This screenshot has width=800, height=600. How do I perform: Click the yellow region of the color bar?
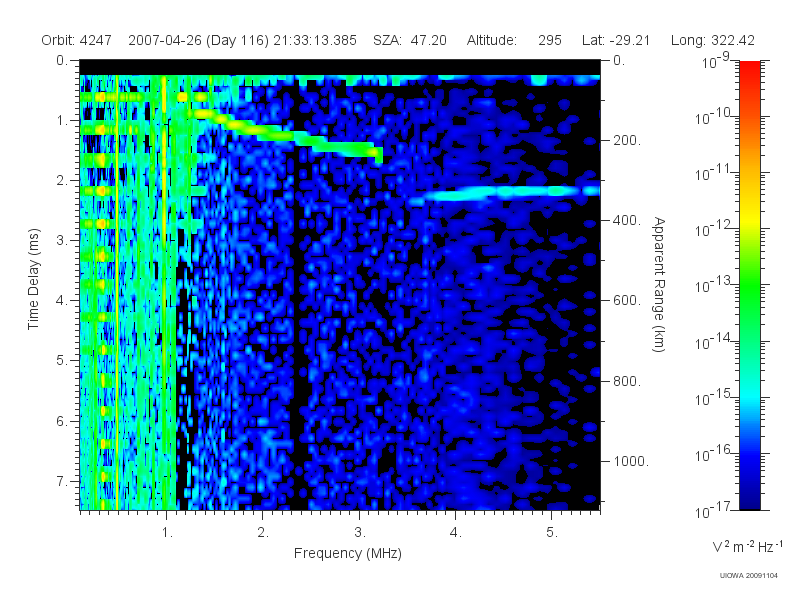tap(749, 219)
